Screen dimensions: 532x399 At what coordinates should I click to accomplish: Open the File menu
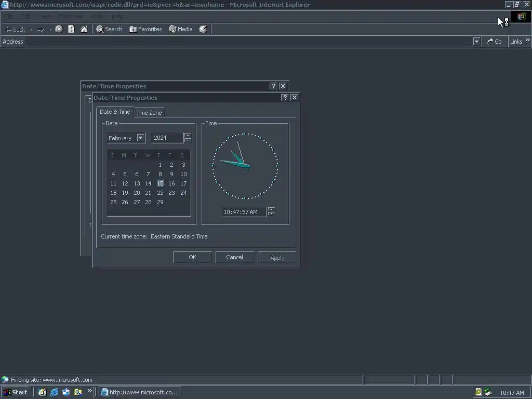pyautogui.click(x=9, y=16)
